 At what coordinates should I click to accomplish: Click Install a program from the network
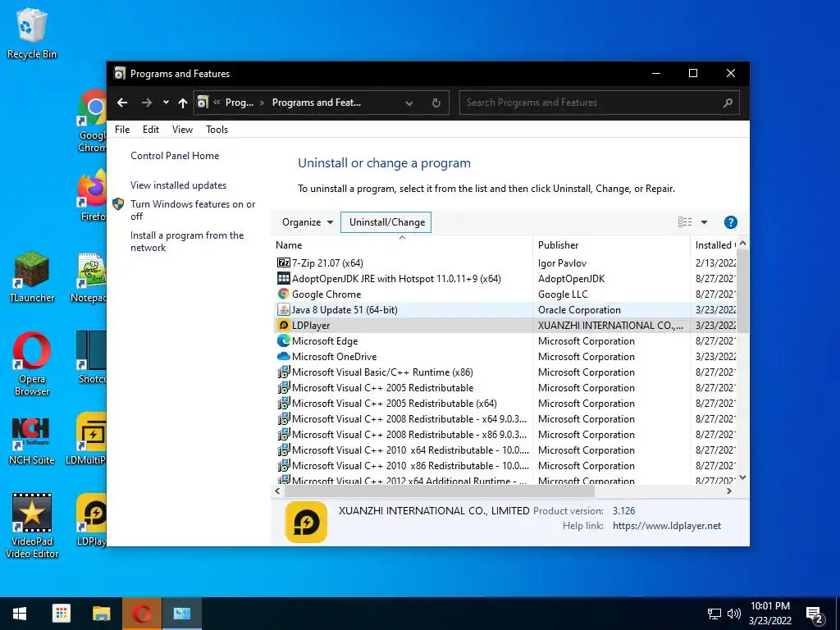pyautogui.click(x=187, y=241)
